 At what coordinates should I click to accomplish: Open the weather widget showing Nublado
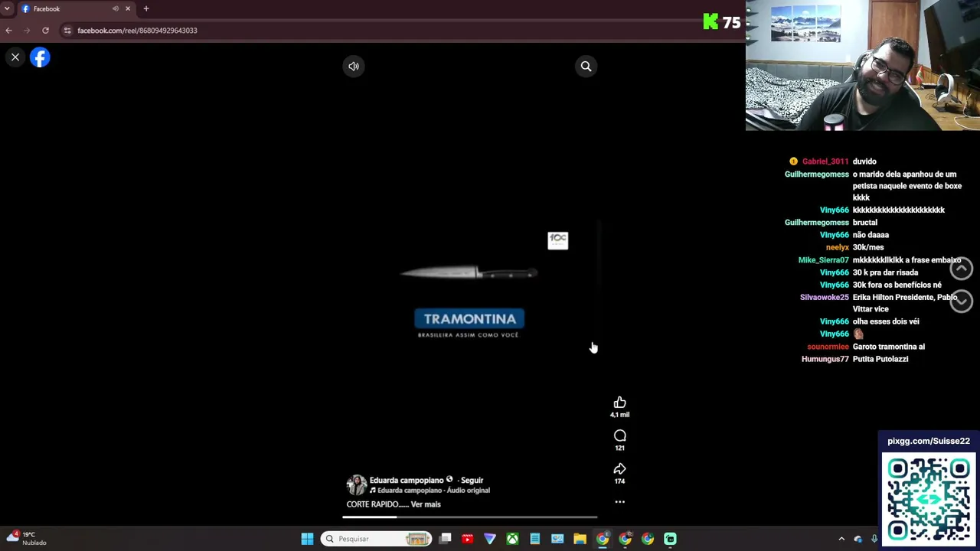coord(27,538)
